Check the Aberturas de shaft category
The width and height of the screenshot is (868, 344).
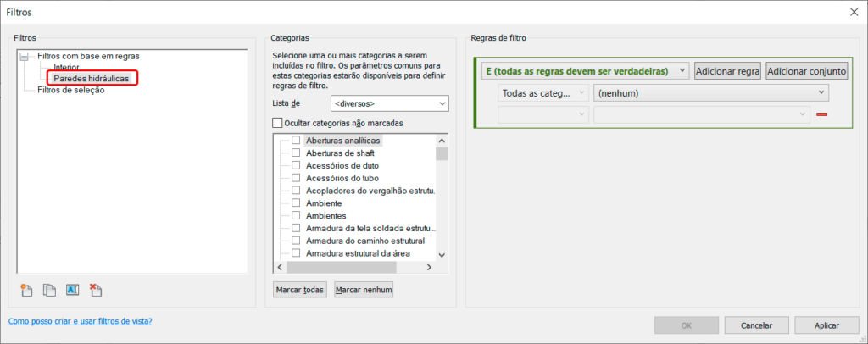click(x=296, y=153)
